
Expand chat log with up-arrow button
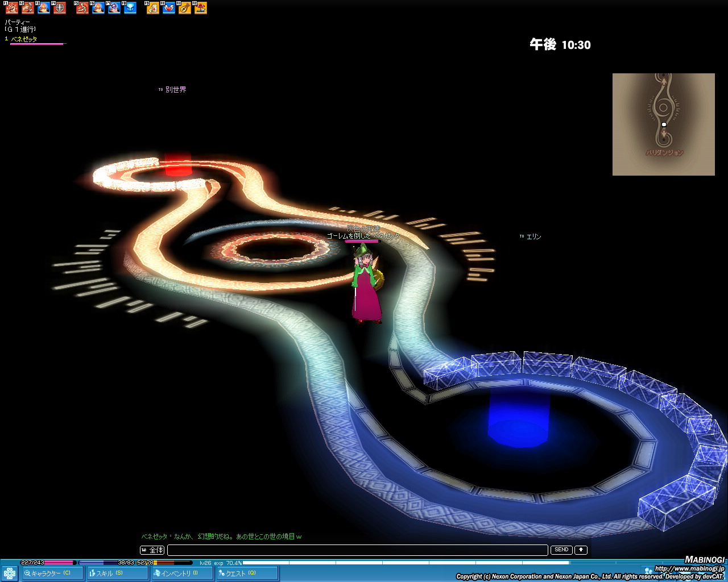click(x=581, y=550)
